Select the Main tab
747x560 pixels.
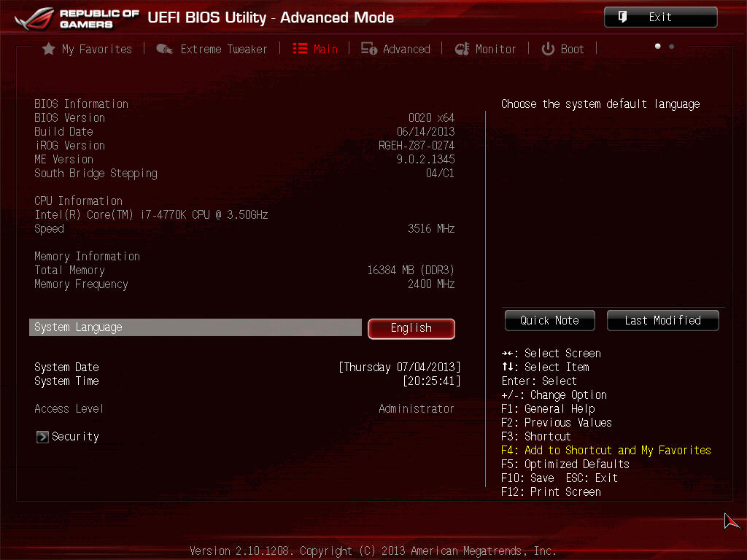(315, 49)
